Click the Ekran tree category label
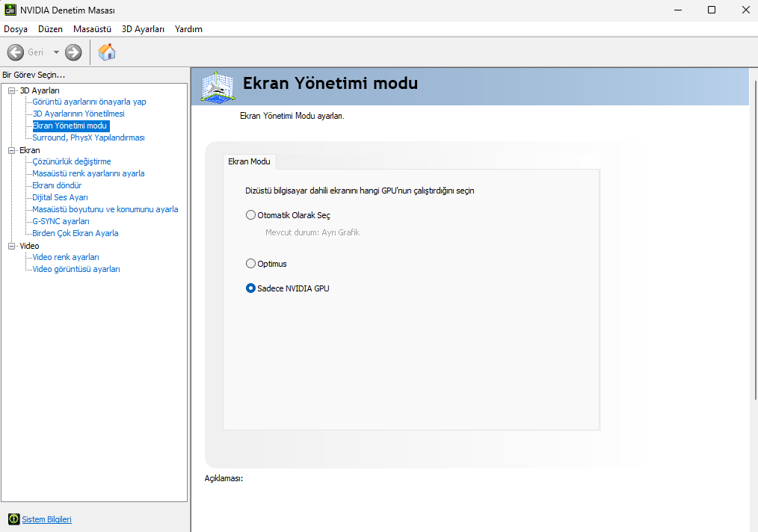This screenshot has height=532, width=758. 29,150
